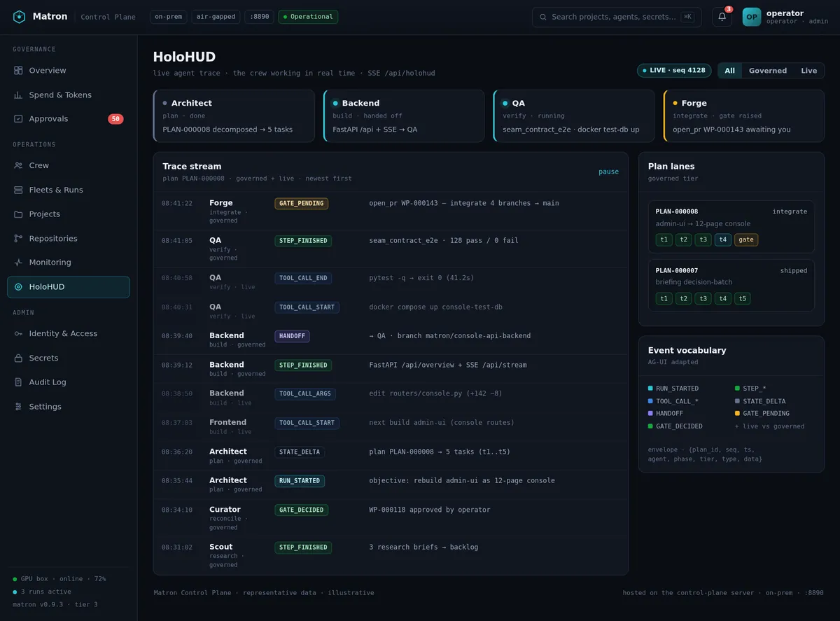This screenshot has height=621, width=840.
Task: Click 'matron v0.9.3 · tier 3' text
Action: (55, 604)
